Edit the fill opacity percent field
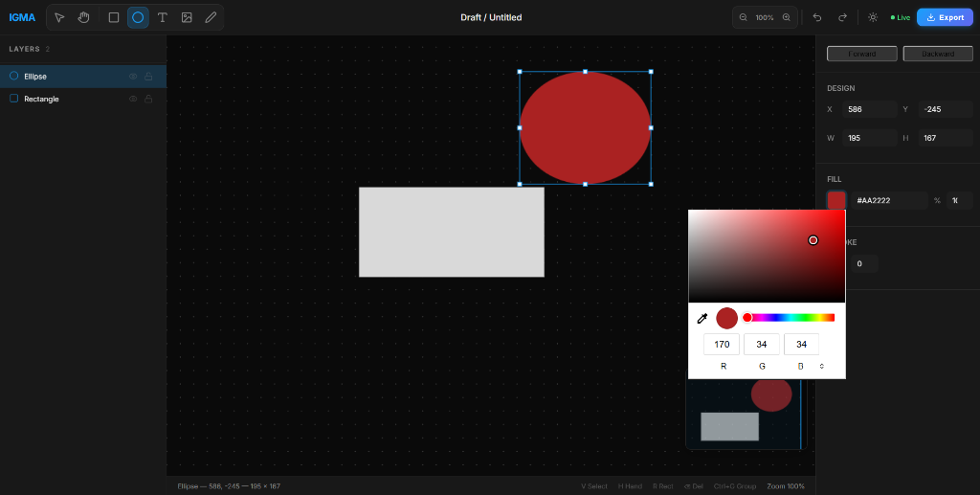Image resolution: width=980 pixels, height=495 pixels. click(x=959, y=201)
